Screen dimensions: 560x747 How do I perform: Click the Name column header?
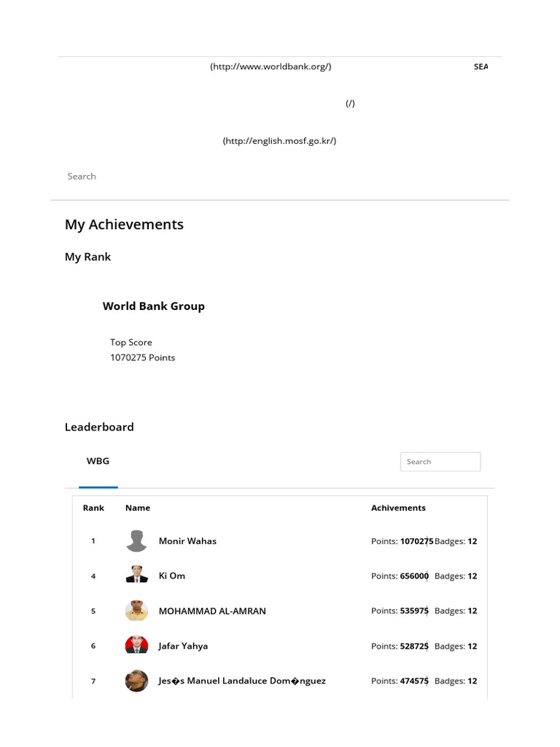138,508
